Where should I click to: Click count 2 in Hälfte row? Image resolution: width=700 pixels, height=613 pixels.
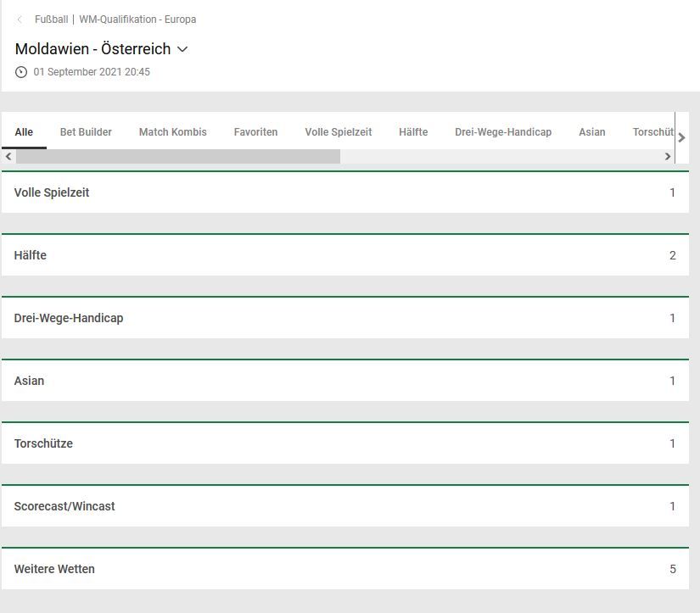point(672,255)
